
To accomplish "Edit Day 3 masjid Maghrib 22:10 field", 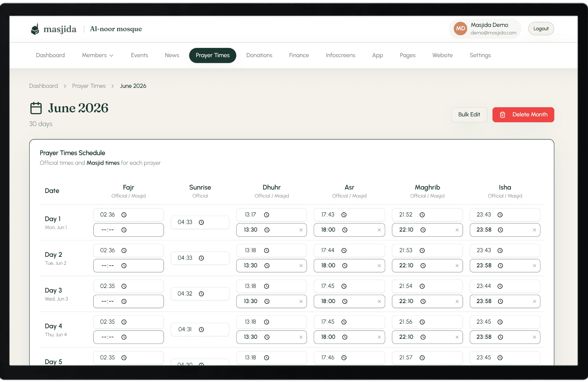I will (x=427, y=301).
